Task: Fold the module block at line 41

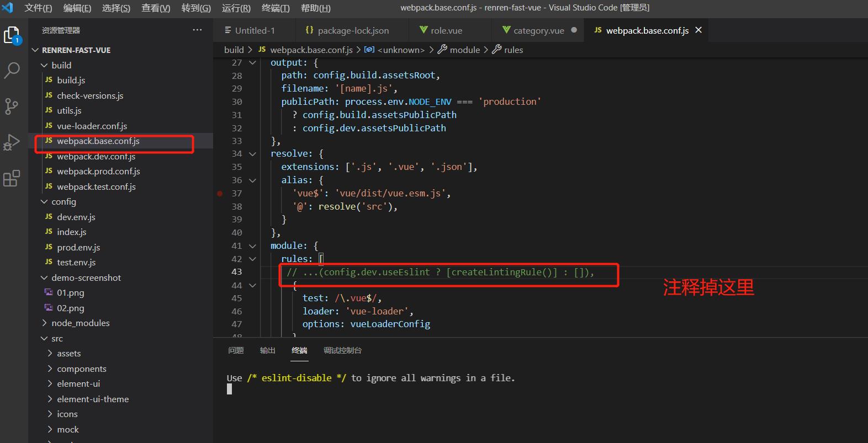Action: pos(252,246)
